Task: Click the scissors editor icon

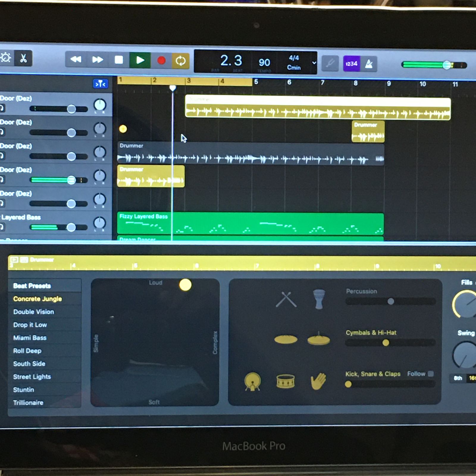Action: (x=23, y=58)
